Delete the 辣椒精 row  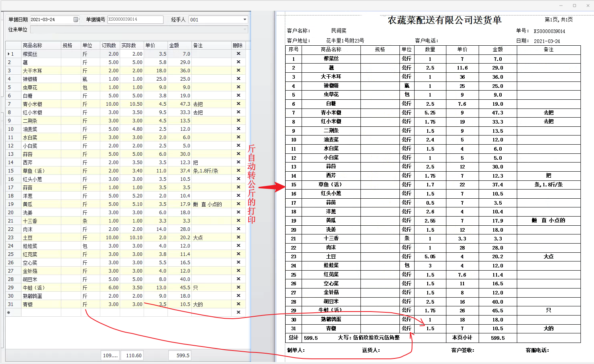pyautogui.click(x=238, y=79)
